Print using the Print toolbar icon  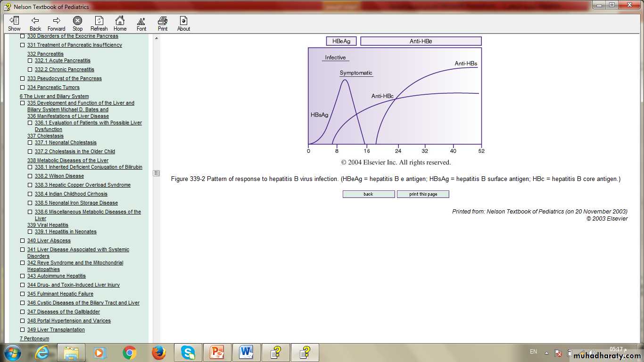163,21
